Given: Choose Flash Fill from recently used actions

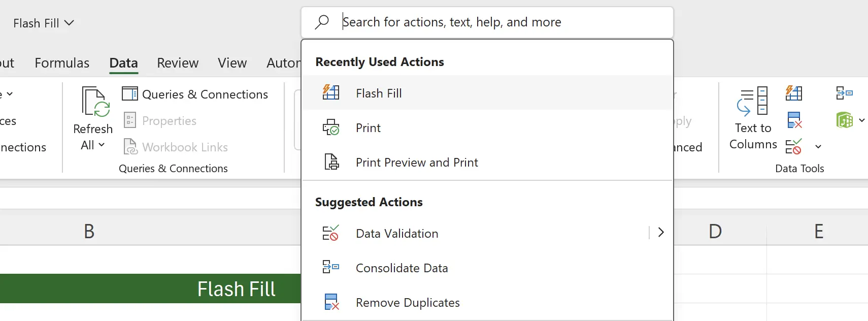Looking at the screenshot, I should [x=487, y=93].
